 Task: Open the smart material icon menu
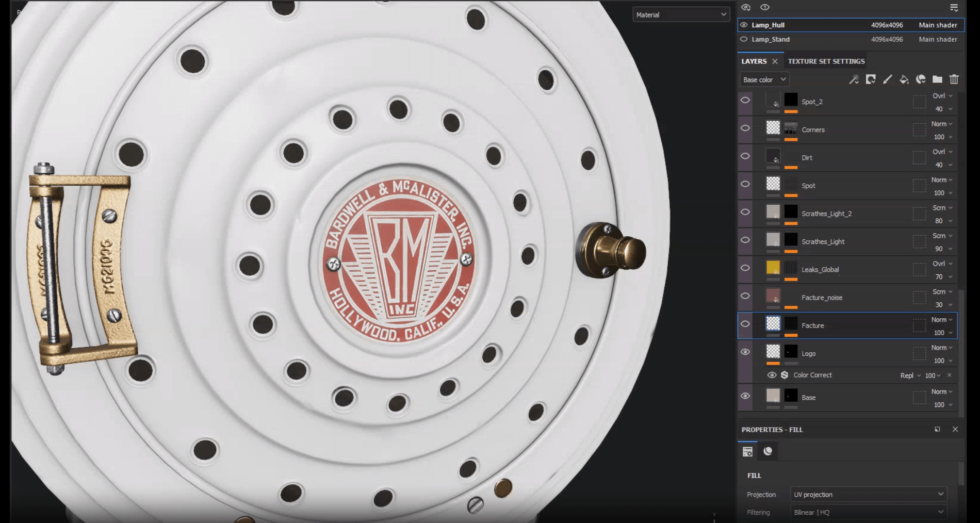pyautogui.click(x=921, y=79)
